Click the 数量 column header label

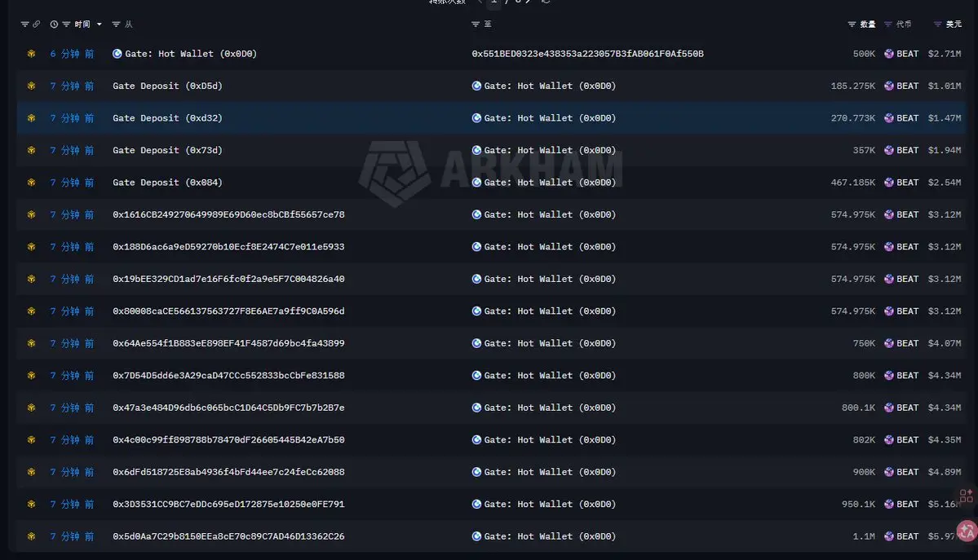[x=868, y=24]
